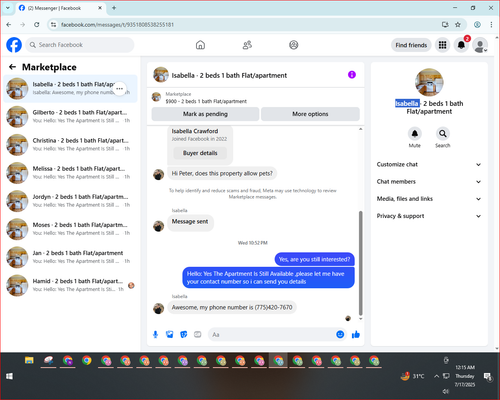Click message "Hi Peter, does this property allow pets?"
This screenshot has height=400, width=500.
click(x=222, y=173)
